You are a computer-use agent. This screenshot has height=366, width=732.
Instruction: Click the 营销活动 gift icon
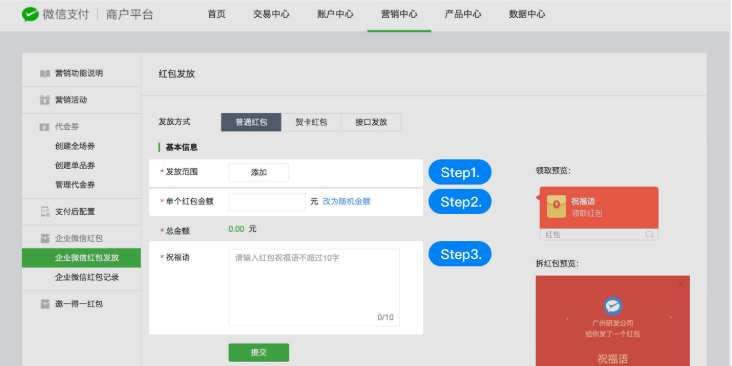point(45,100)
